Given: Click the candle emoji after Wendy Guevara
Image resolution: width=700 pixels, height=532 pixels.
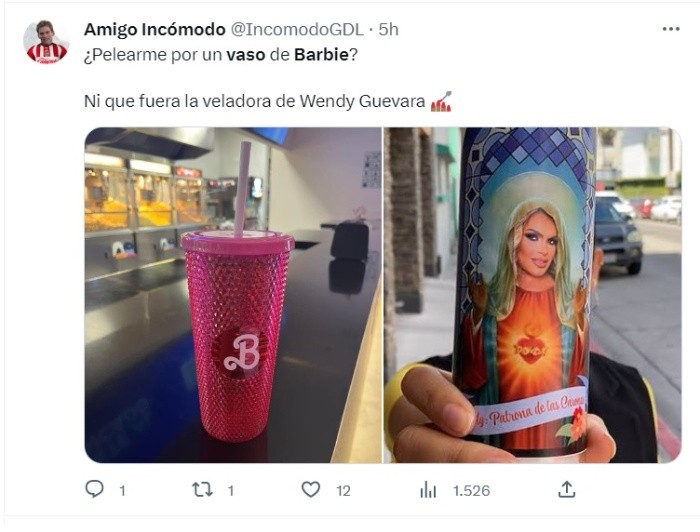Looking at the screenshot, I should tap(441, 101).
